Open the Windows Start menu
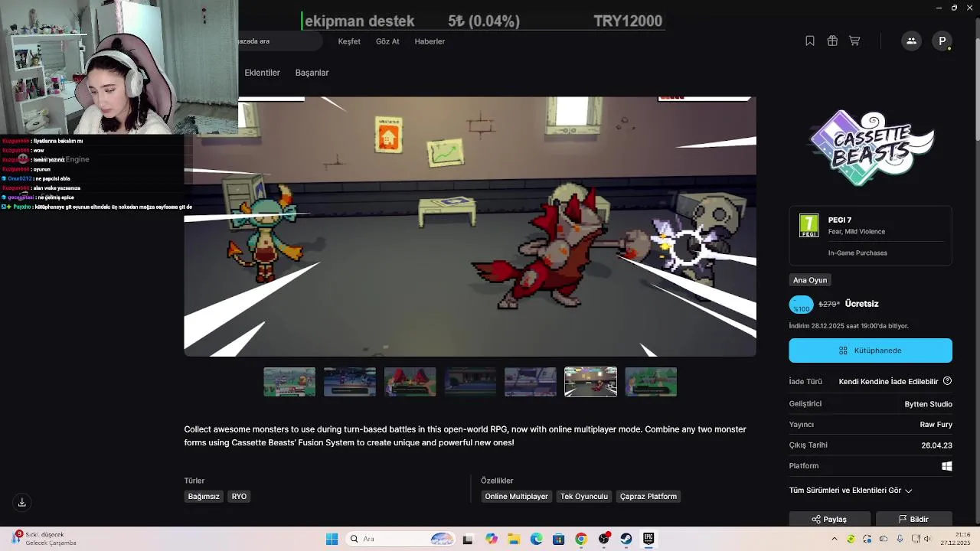The height and width of the screenshot is (551, 980). coord(332,539)
